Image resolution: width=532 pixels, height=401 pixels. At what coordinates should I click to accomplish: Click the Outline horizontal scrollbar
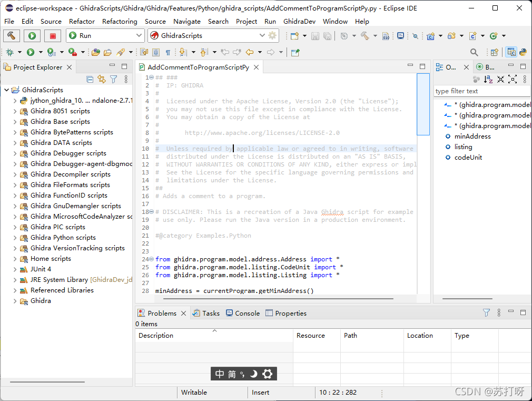pos(467,299)
